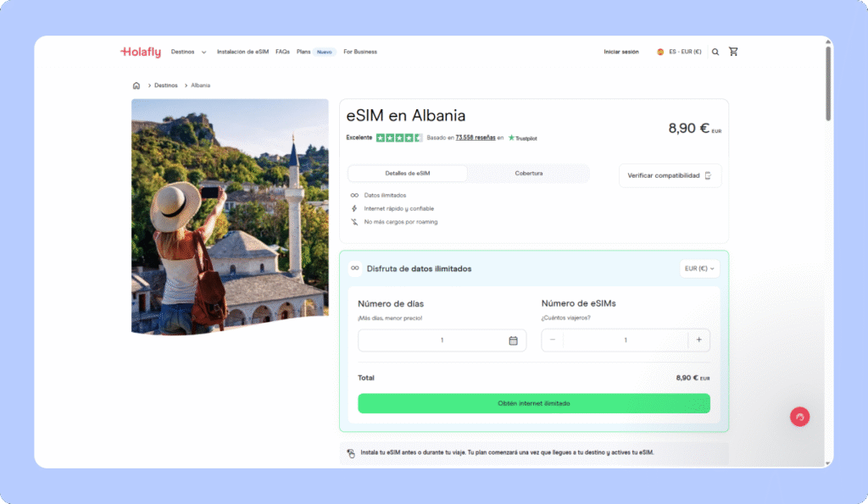Click Iniciar sesión link

620,52
